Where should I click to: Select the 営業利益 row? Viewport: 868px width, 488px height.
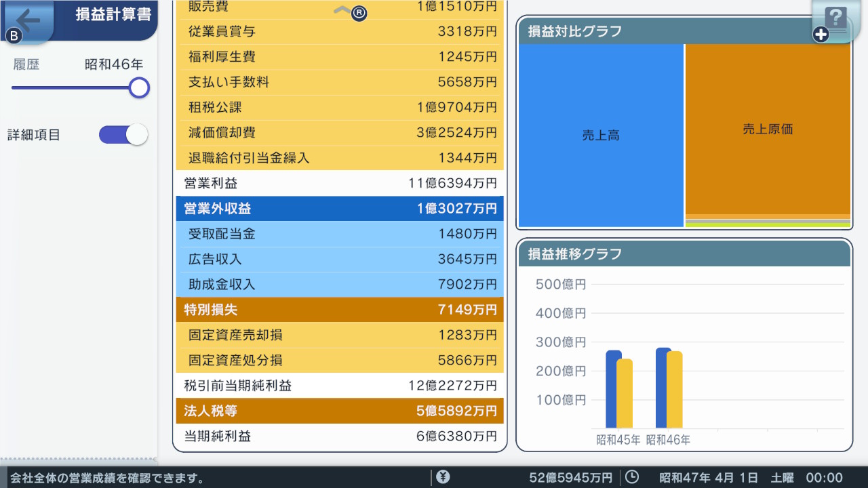pyautogui.click(x=340, y=183)
